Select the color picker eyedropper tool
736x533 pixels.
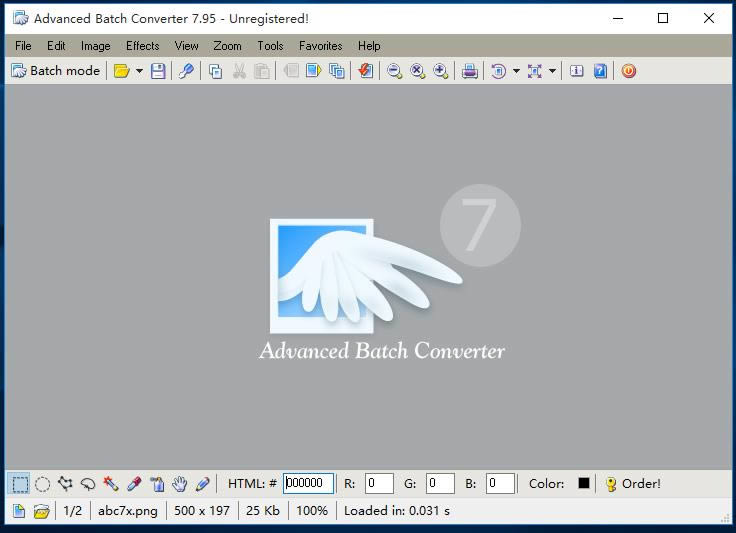(134, 483)
